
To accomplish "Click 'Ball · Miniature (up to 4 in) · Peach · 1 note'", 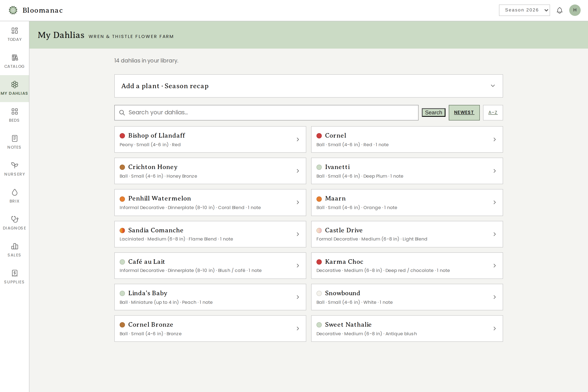I will [x=166, y=302].
